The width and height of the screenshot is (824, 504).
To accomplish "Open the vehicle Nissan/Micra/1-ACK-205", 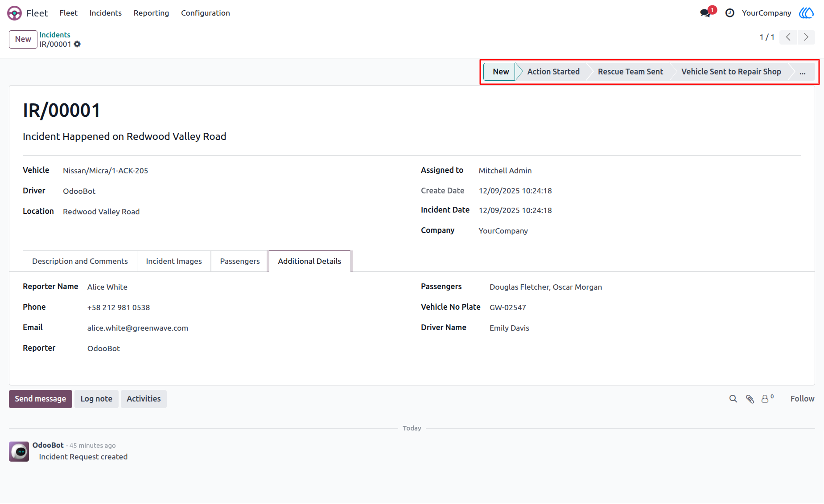I will (x=105, y=171).
